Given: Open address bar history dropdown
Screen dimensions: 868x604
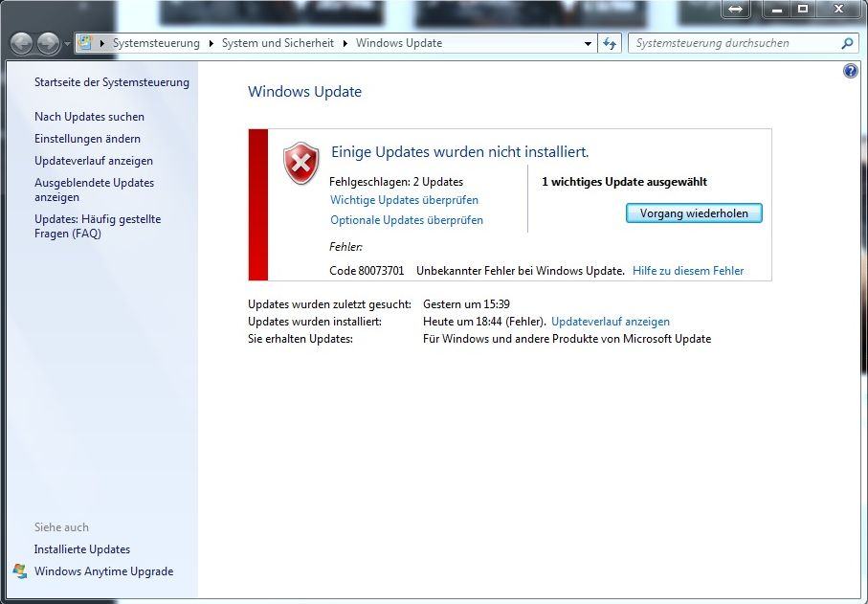Looking at the screenshot, I should click(x=588, y=43).
